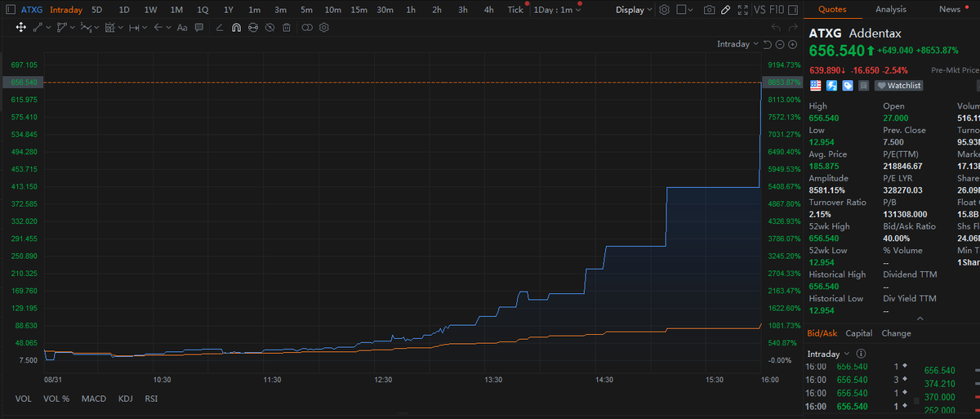This screenshot has width=980, height=419.
Task: Select the angle eraser tool
Action: [220, 27]
